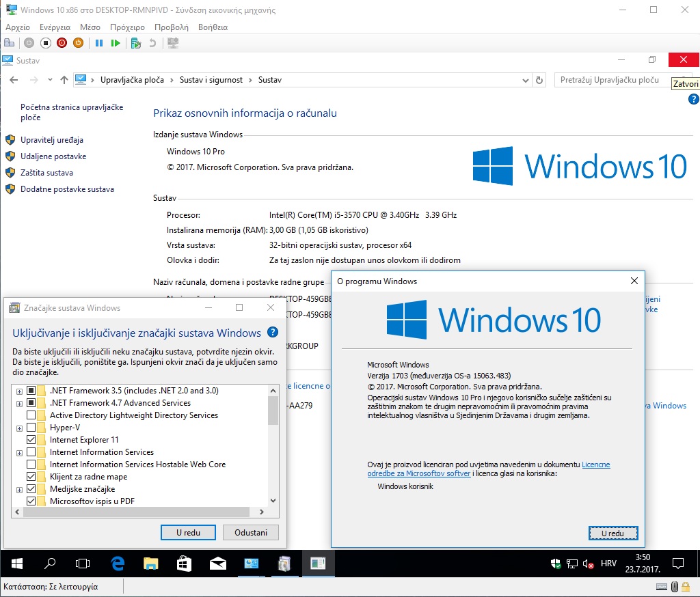Open the address bar history dropdown

(526, 81)
